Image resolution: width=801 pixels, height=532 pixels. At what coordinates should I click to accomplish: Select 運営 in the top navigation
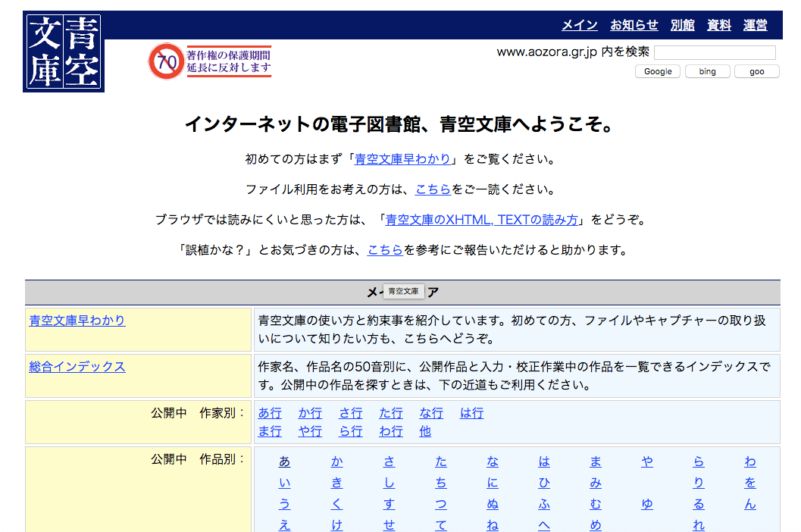tap(756, 25)
